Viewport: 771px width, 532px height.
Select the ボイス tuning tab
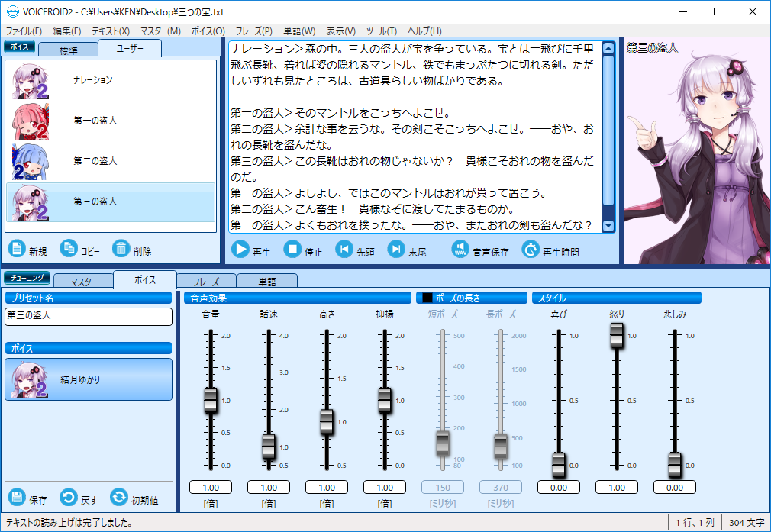pos(145,280)
